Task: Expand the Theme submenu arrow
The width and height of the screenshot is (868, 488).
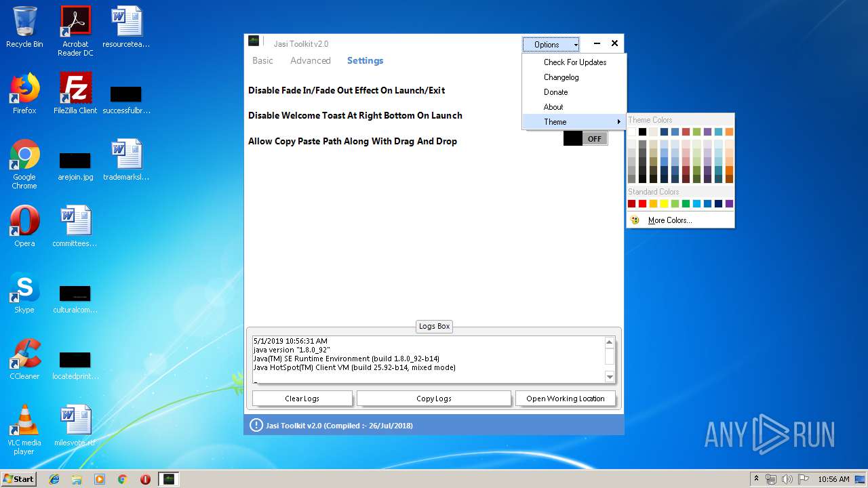Action: coord(618,122)
